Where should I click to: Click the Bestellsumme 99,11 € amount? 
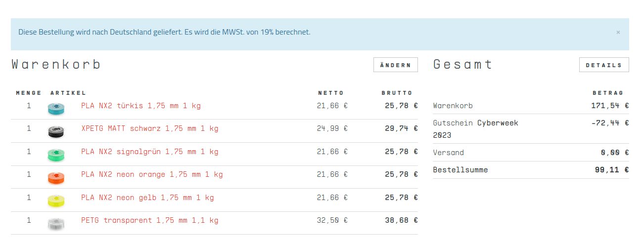pos(612,170)
